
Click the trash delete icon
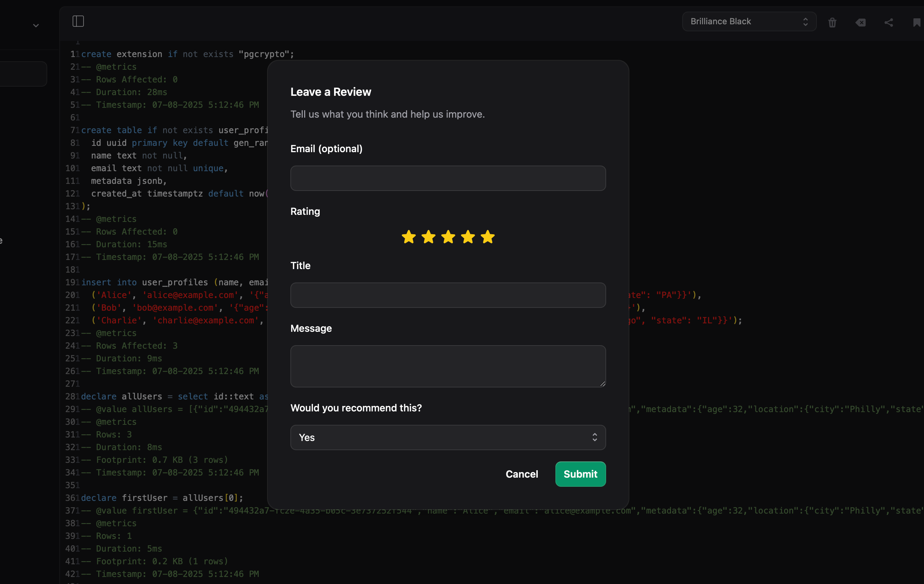832,23
